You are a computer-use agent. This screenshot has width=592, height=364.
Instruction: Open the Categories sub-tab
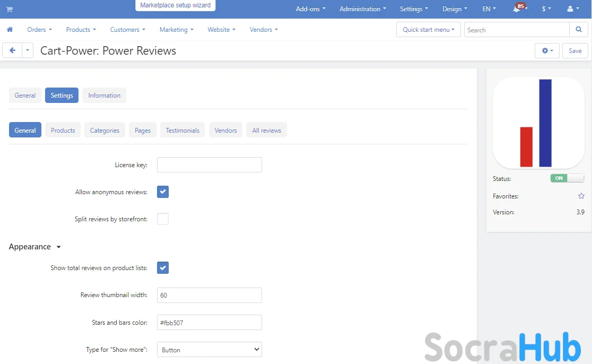click(105, 130)
